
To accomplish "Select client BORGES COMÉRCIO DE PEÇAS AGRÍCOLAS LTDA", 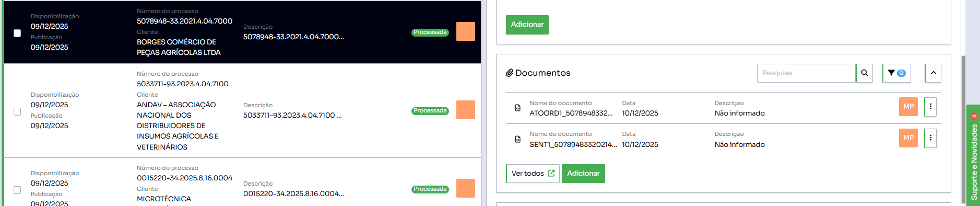I will pyautogui.click(x=179, y=47).
